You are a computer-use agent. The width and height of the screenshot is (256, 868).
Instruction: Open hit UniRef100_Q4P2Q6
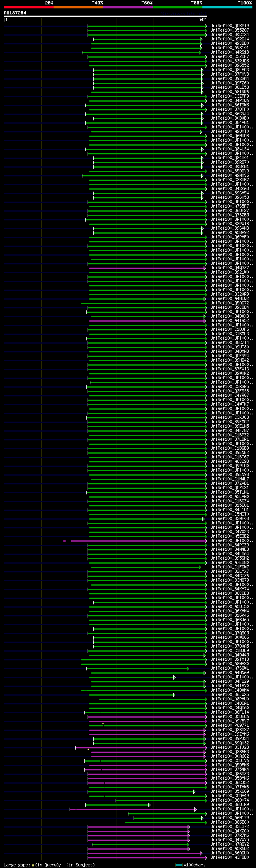click(x=230, y=100)
